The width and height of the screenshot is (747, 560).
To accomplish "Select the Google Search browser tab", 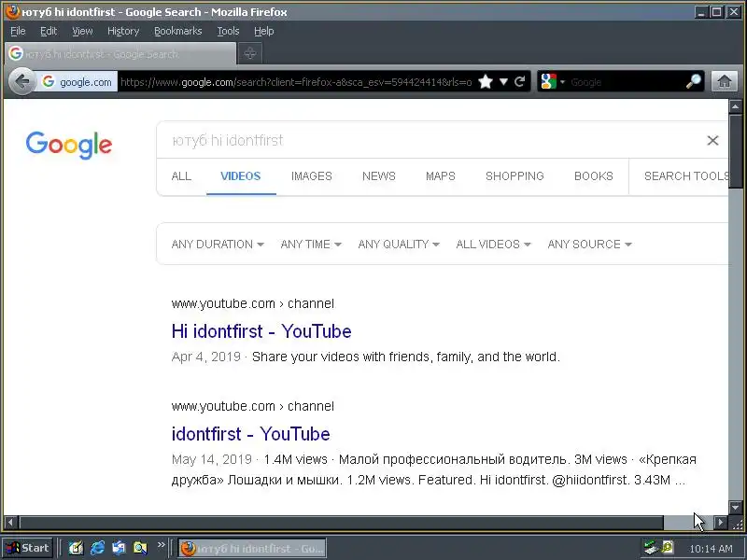I will coord(120,53).
